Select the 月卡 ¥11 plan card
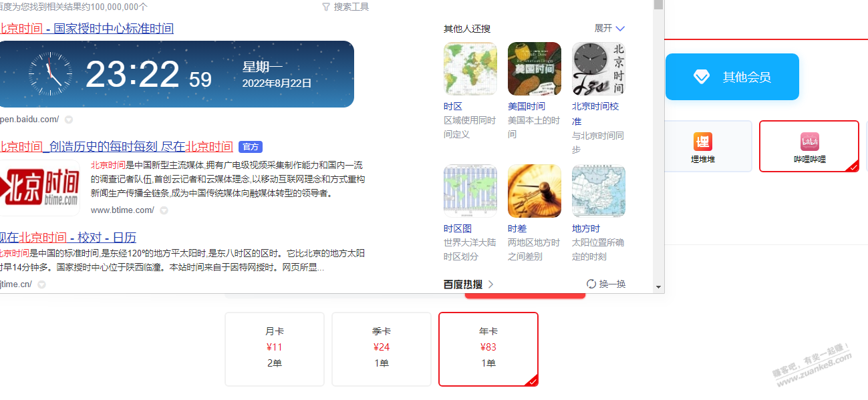The height and width of the screenshot is (400, 868). [x=274, y=349]
